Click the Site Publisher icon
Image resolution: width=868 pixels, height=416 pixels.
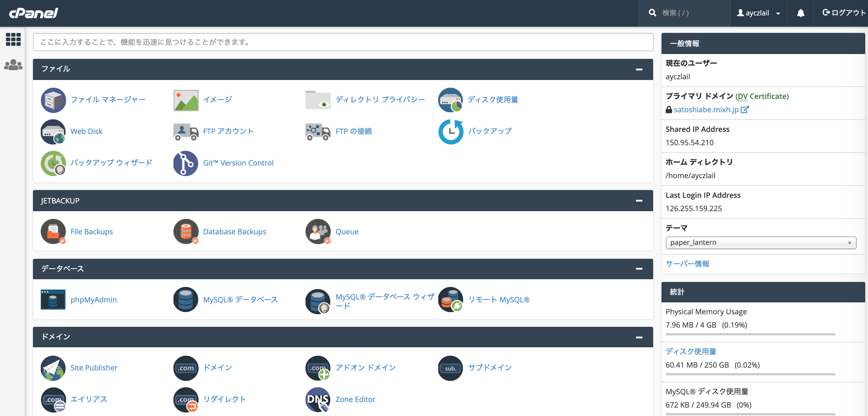pyautogui.click(x=53, y=368)
